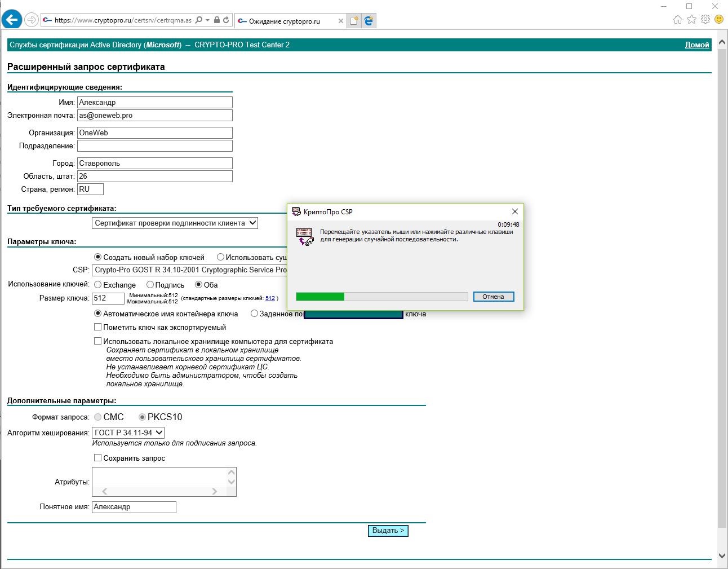Click the browser forward arrow button
728x569 pixels.
click(x=32, y=20)
